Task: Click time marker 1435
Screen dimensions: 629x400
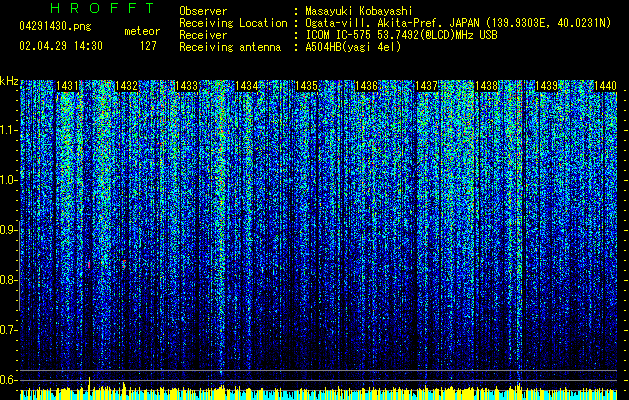Action: click(x=306, y=86)
